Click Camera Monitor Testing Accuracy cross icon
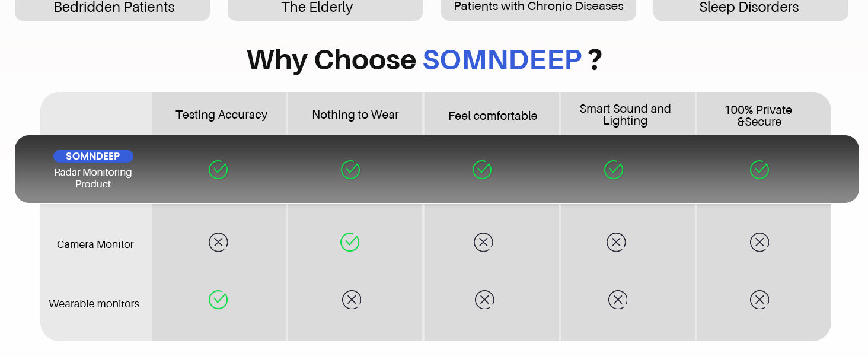Viewport: 868px width, 356px height. click(x=218, y=242)
